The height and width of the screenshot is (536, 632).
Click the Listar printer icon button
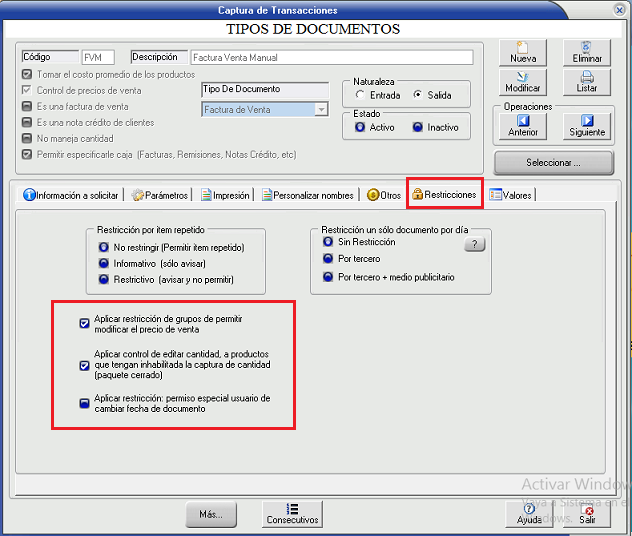(x=587, y=81)
